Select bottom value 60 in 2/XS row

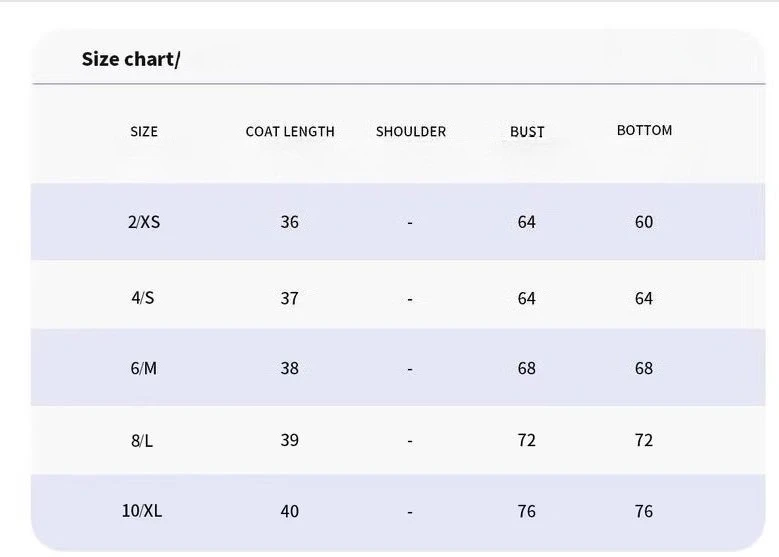click(644, 222)
